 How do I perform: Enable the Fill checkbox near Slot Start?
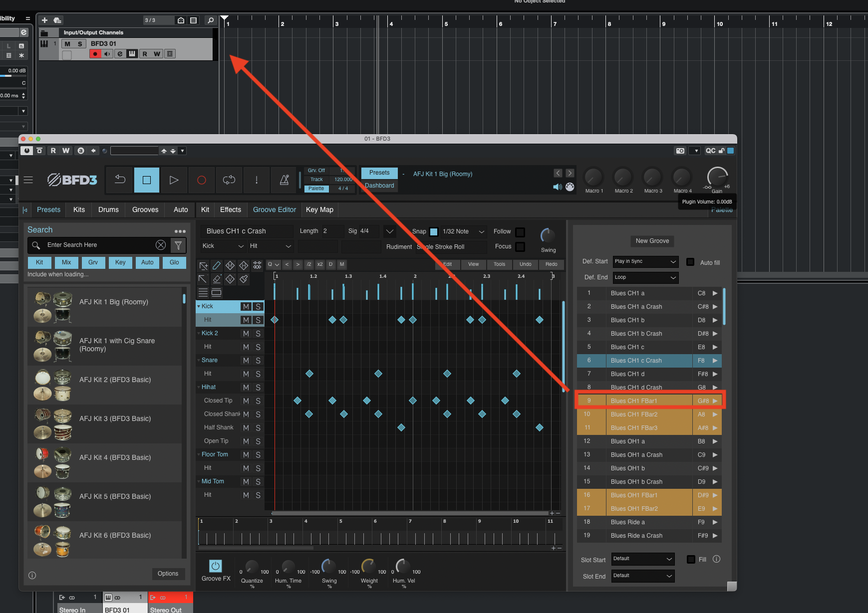pos(691,559)
